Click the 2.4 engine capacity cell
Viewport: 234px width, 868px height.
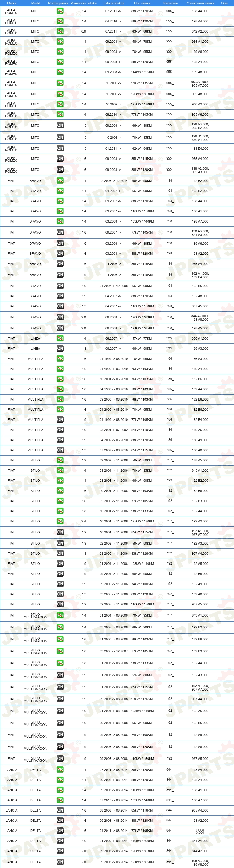[83, 521]
